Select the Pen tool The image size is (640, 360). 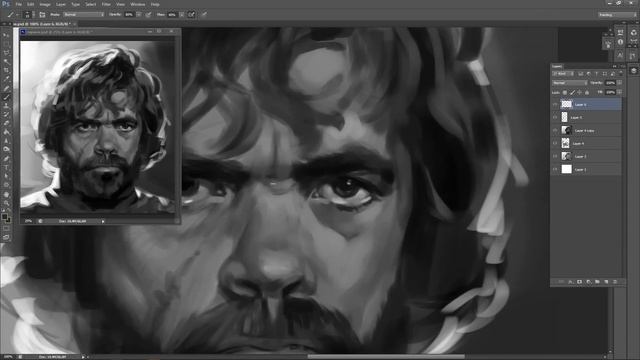coord(7,159)
